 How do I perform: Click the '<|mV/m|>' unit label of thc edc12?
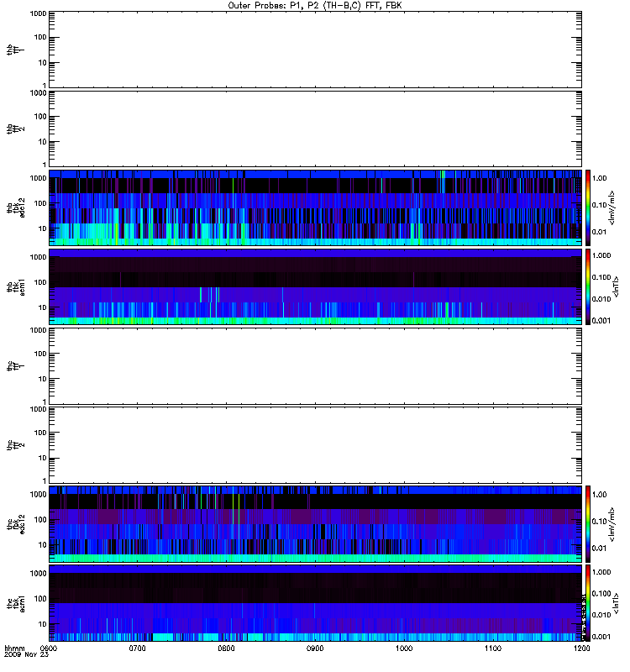click(x=612, y=524)
